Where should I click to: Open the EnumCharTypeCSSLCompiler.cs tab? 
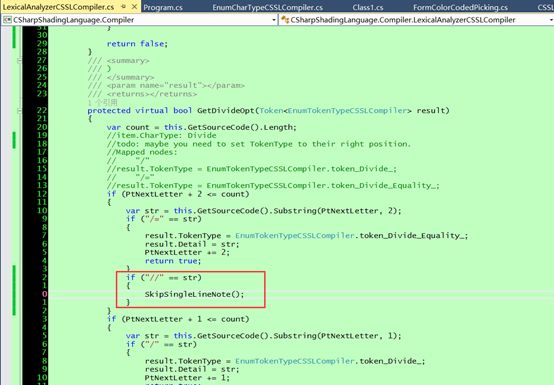[x=267, y=7]
